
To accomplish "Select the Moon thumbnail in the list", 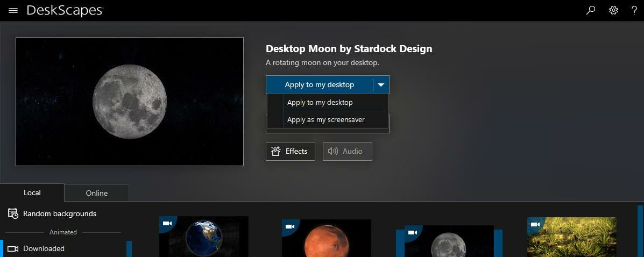I will coord(449,241).
